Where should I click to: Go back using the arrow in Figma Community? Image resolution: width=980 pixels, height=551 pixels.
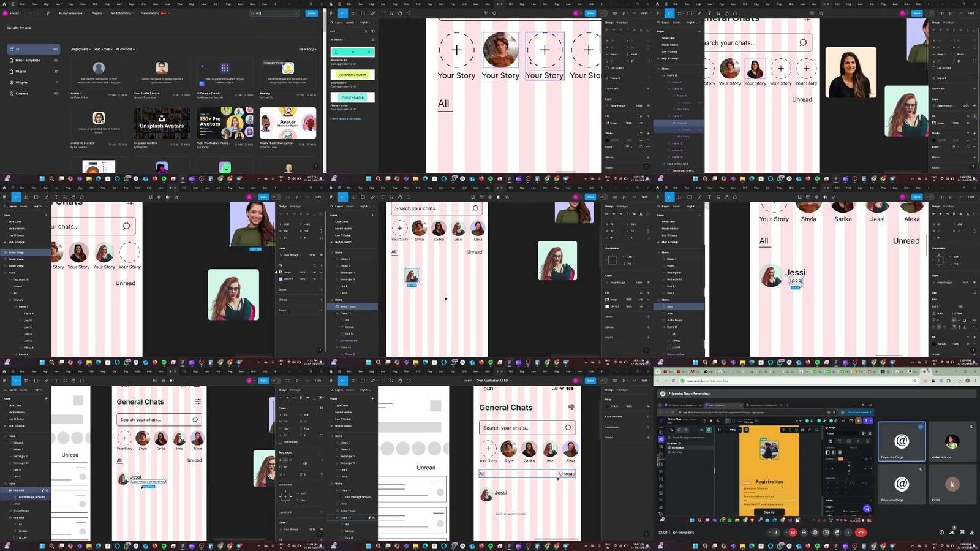tap(31, 13)
